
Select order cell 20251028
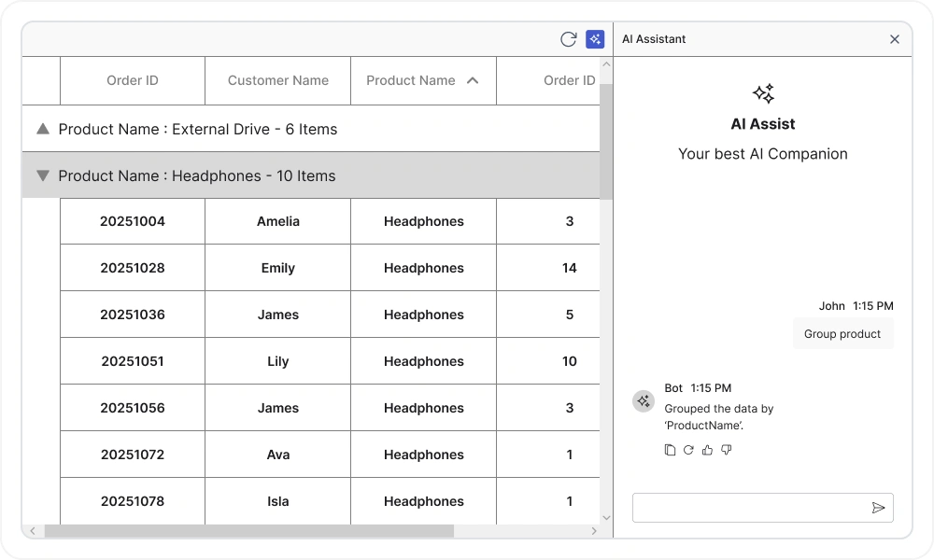pyautogui.click(x=133, y=268)
